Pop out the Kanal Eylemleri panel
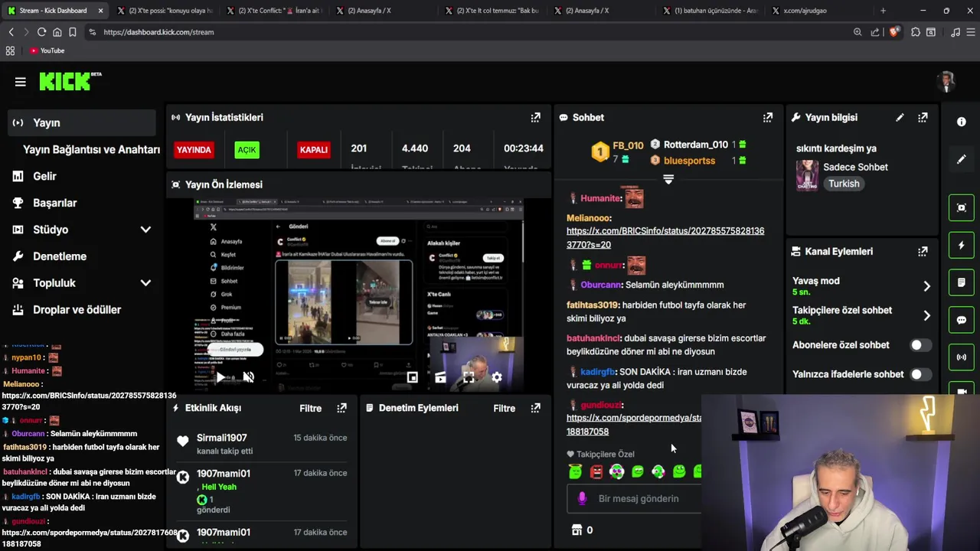This screenshot has height=551, width=980. 923,251
